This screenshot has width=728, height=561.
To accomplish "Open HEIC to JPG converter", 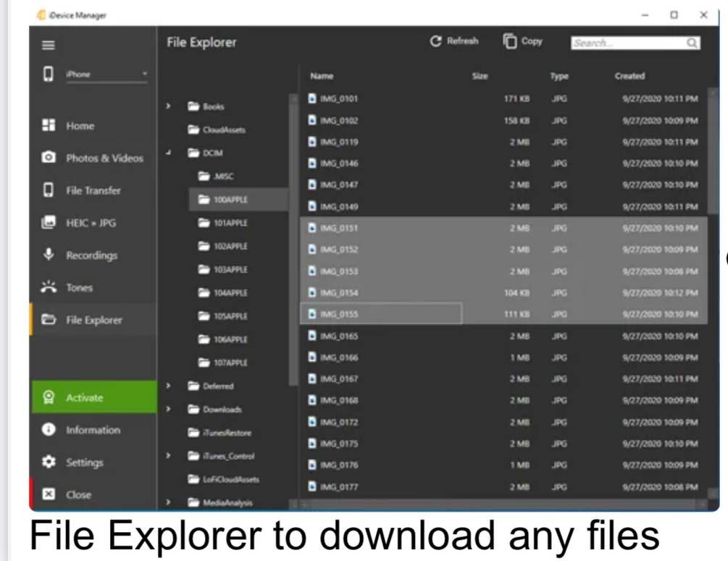I will (94, 223).
